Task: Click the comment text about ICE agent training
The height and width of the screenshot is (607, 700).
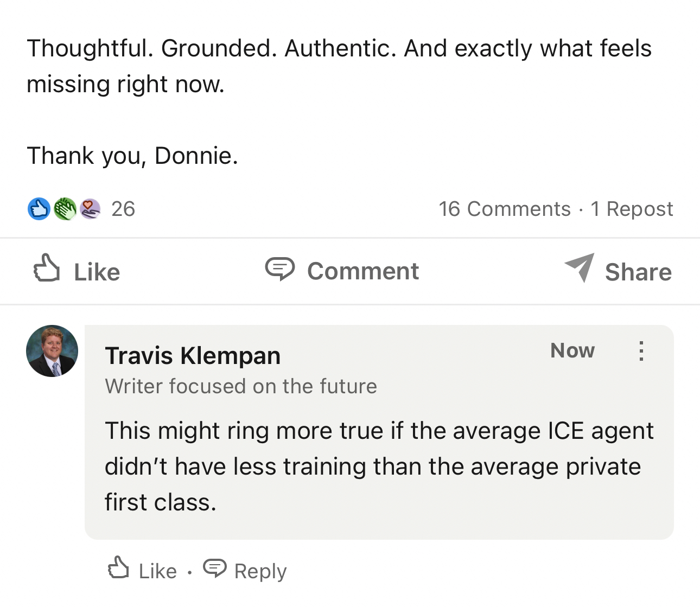Action: pos(379,467)
